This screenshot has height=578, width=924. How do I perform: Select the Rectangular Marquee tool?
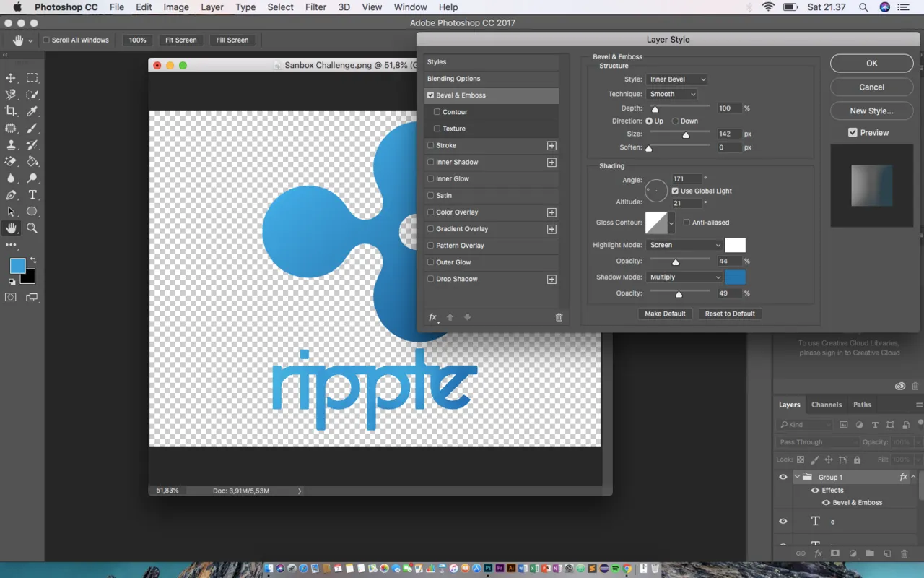[32, 78]
